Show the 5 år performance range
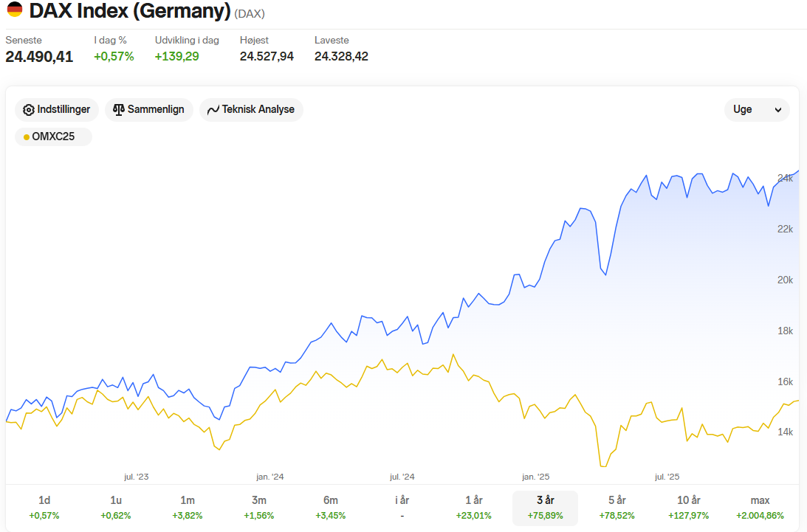807x532 pixels. click(x=617, y=508)
